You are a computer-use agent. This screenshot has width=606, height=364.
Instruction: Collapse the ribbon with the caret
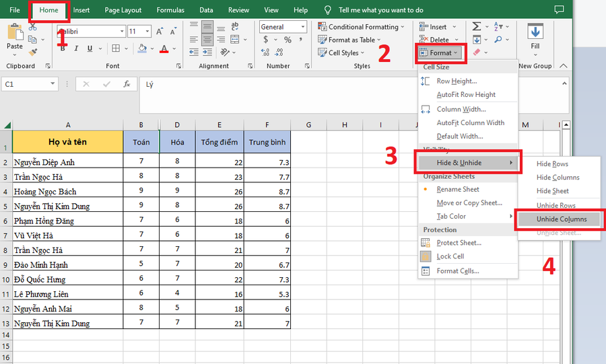(x=564, y=66)
